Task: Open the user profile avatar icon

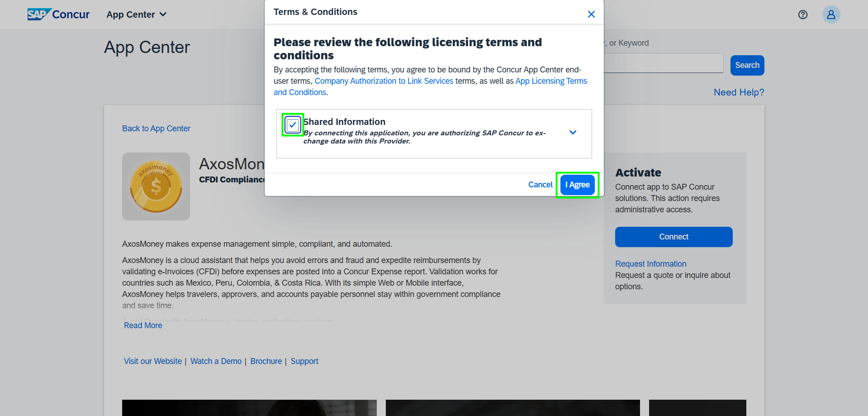Action: [x=830, y=14]
